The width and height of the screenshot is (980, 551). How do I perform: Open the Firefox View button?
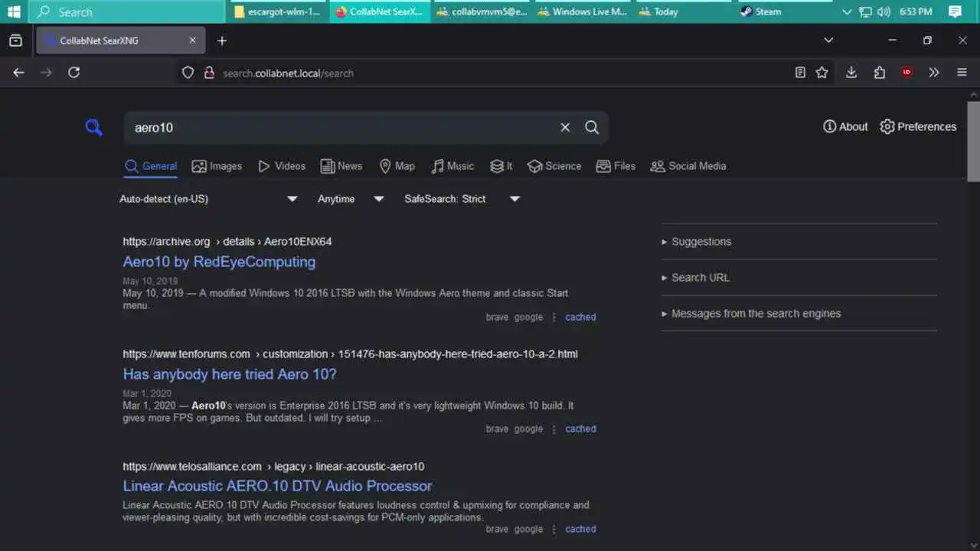click(x=15, y=41)
